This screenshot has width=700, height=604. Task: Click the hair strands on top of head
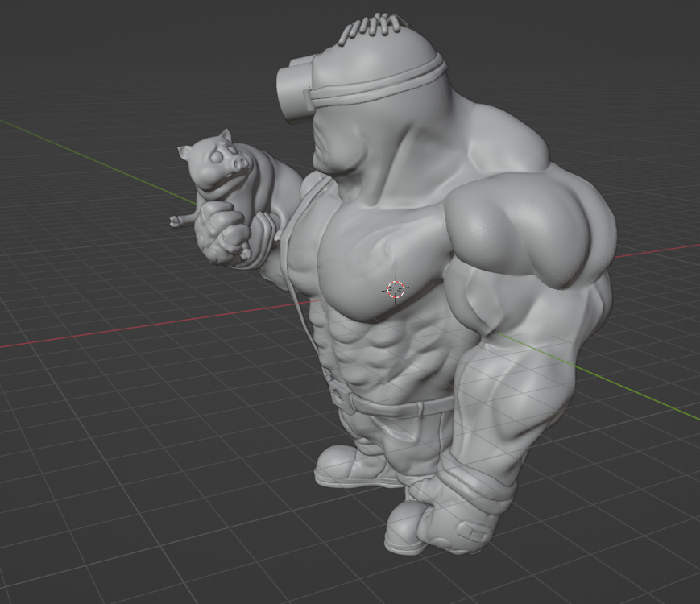371,28
